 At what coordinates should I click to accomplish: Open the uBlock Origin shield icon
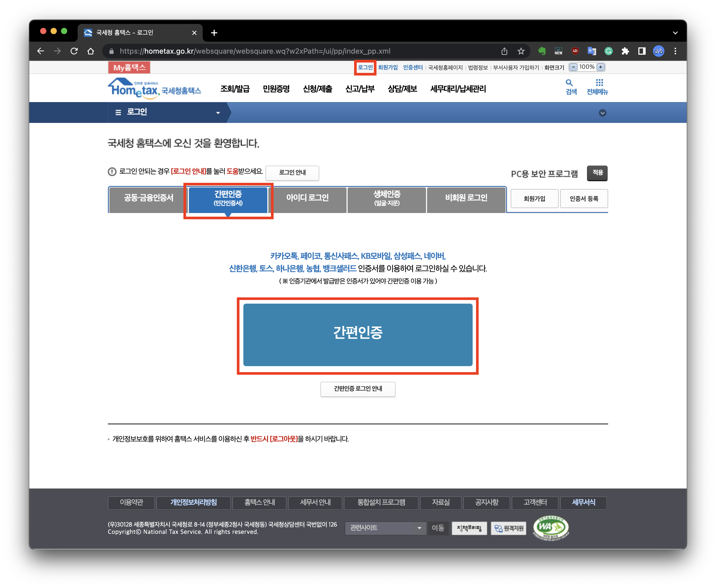(x=575, y=51)
